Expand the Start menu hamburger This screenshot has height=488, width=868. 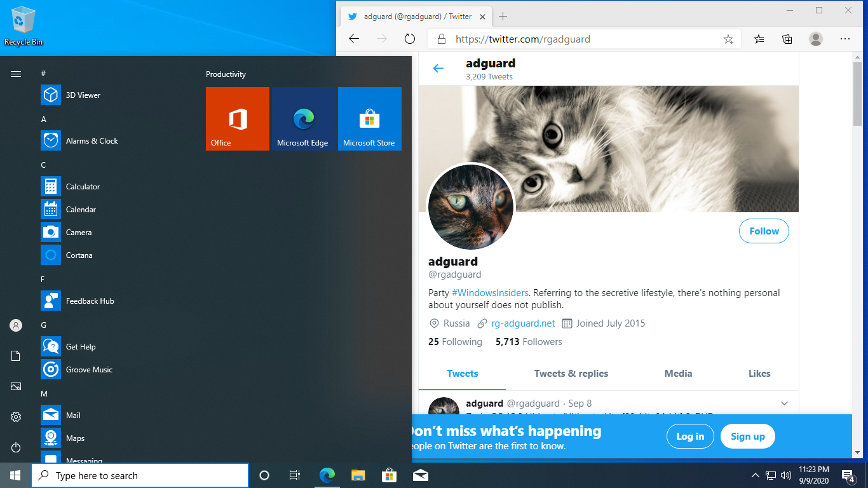(x=16, y=74)
